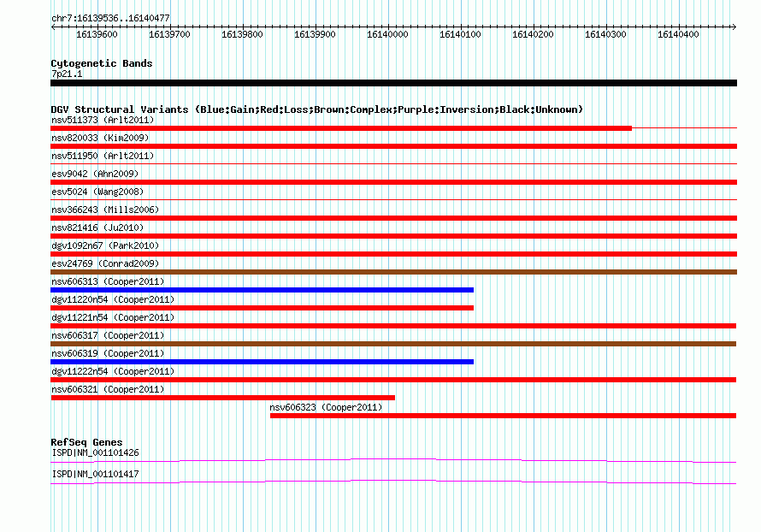Click the brown complex bar of nsv606317
Image resolution: width=761 pixels, height=532 pixels.
pyautogui.click(x=393, y=344)
